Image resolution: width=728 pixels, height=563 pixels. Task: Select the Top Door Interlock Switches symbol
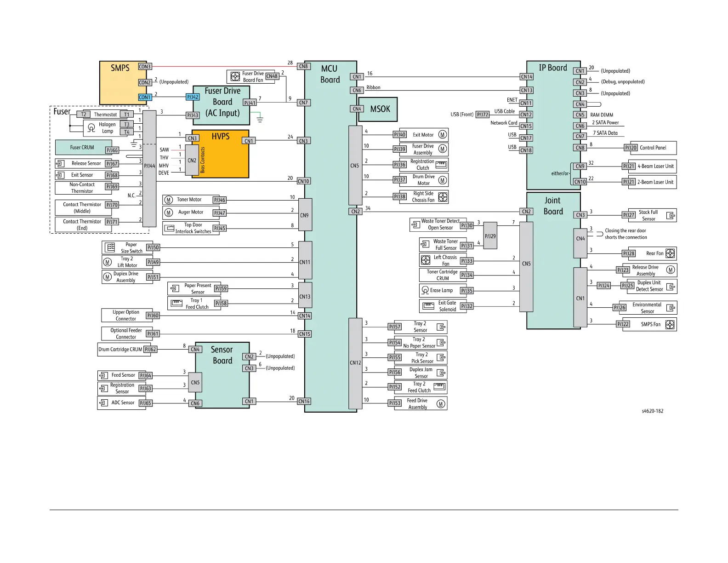tap(169, 228)
